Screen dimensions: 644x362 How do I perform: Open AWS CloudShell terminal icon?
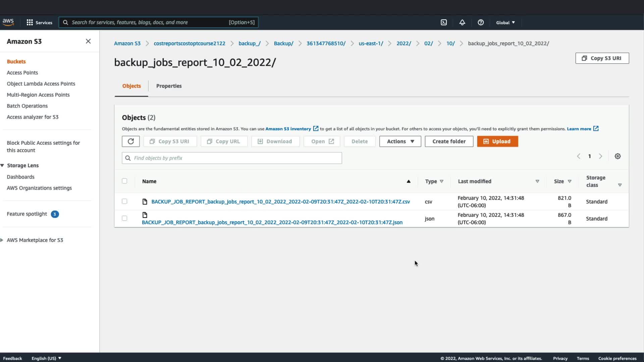pos(444,22)
